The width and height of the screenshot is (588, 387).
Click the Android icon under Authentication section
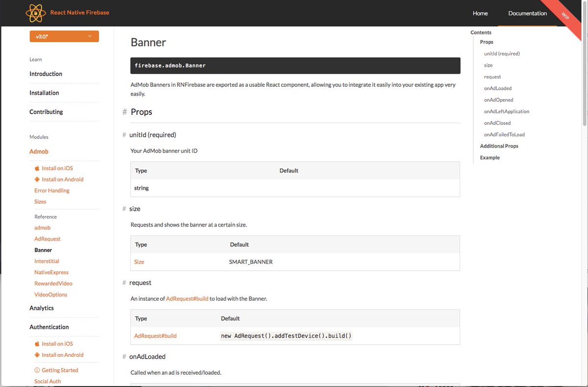37,355
